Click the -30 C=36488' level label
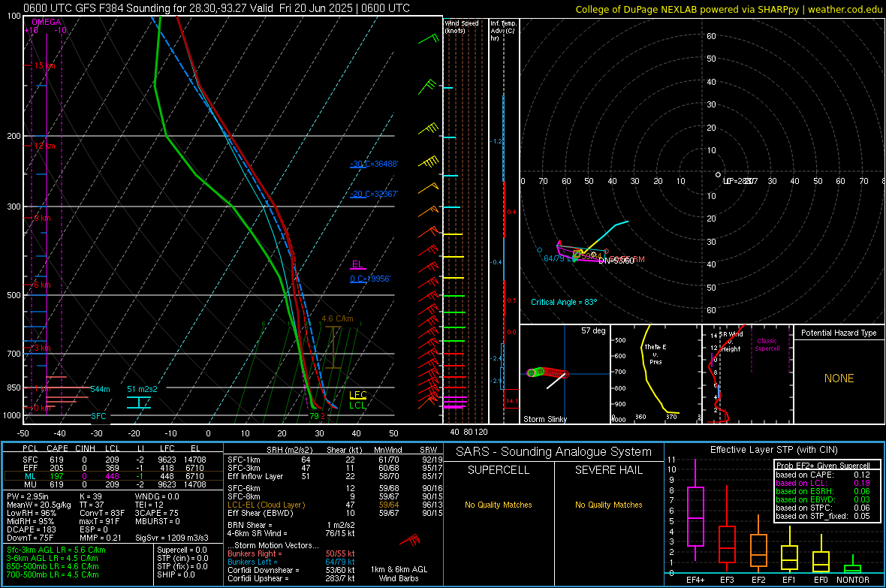The width and height of the screenshot is (886, 588). [x=374, y=164]
